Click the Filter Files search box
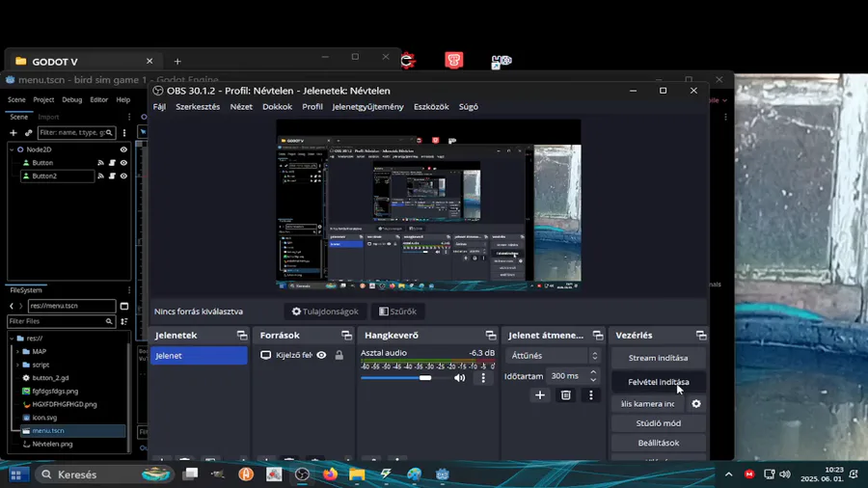 (61, 321)
